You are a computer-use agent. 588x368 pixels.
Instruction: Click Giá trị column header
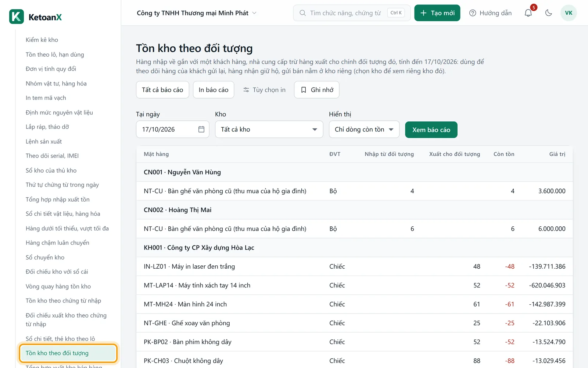[557, 154]
